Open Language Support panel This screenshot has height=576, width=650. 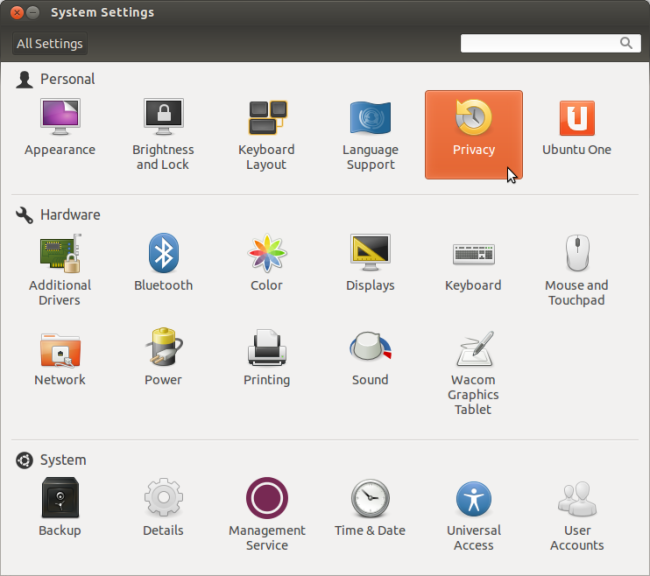tap(370, 135)
